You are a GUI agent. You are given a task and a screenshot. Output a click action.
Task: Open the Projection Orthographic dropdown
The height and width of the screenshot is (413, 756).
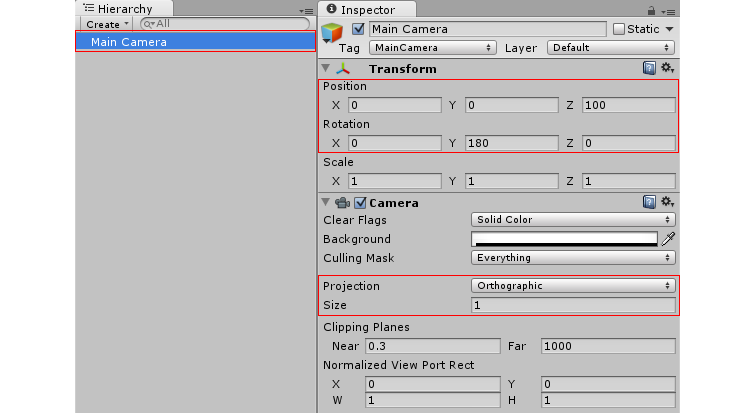(573, 286)
